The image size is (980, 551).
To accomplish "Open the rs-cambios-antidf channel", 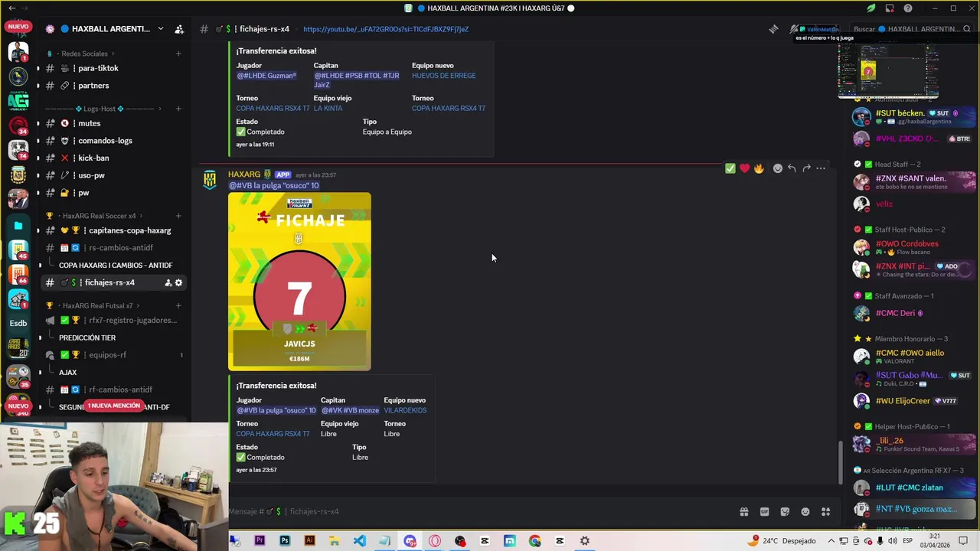I will tap(120, 248).
